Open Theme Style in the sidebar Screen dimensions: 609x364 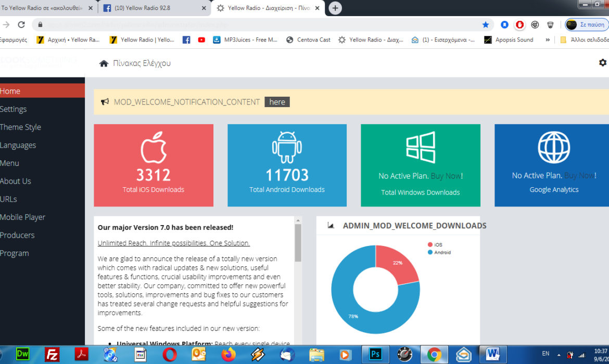pyautogui.click(x=21, y=127)
